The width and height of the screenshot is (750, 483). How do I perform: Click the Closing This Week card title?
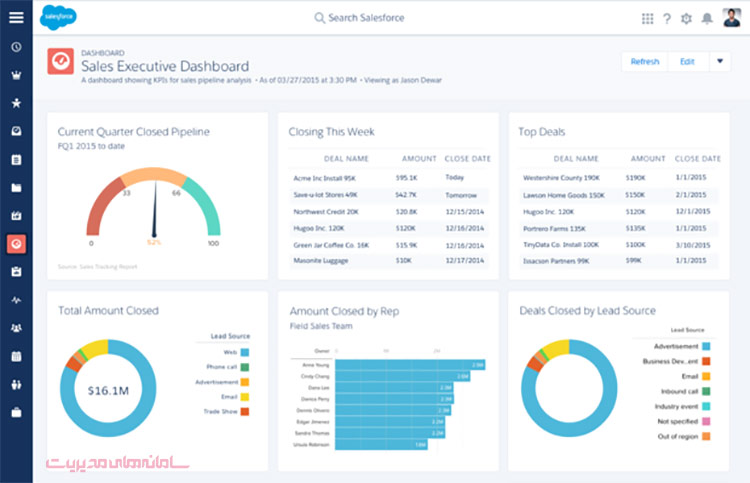(331, 132)
